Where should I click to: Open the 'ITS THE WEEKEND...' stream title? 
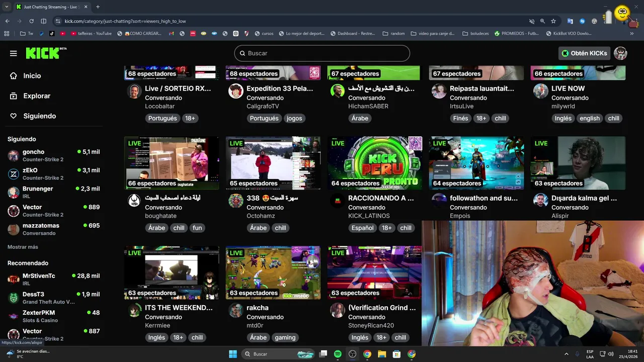(x=179, y=308)
